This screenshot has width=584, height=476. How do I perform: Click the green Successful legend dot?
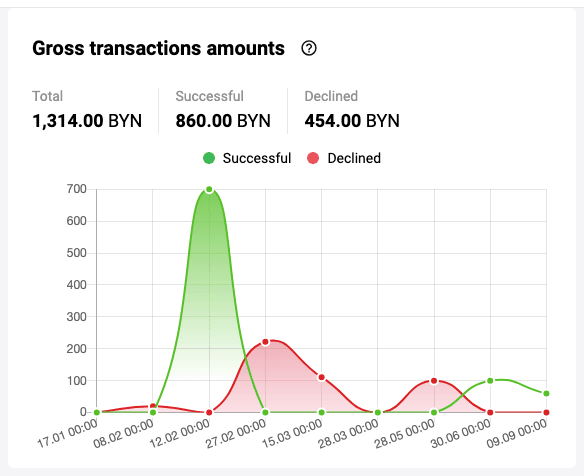pyautogui.click(x=209, y=158)
